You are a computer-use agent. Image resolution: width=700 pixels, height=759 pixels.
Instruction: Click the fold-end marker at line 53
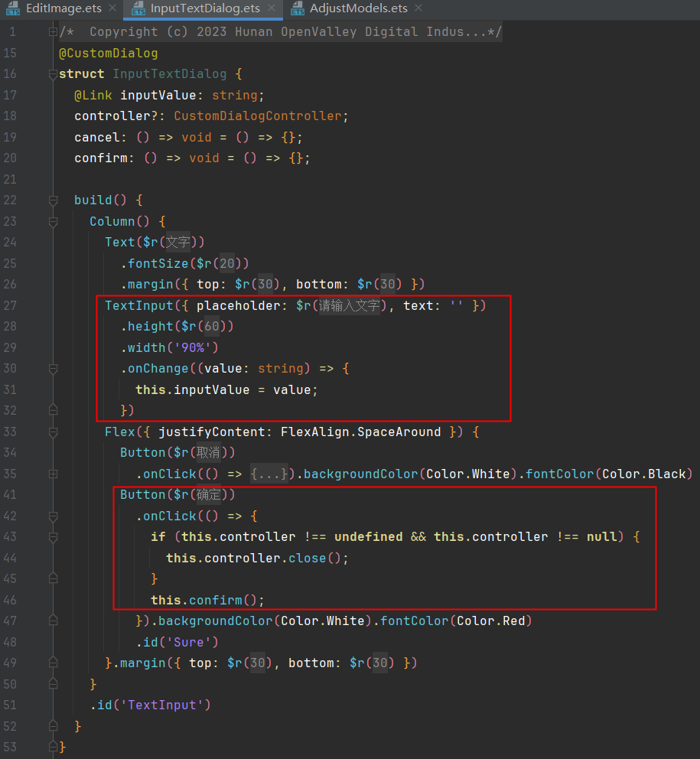pyautogui.click(x=54, y=747)
